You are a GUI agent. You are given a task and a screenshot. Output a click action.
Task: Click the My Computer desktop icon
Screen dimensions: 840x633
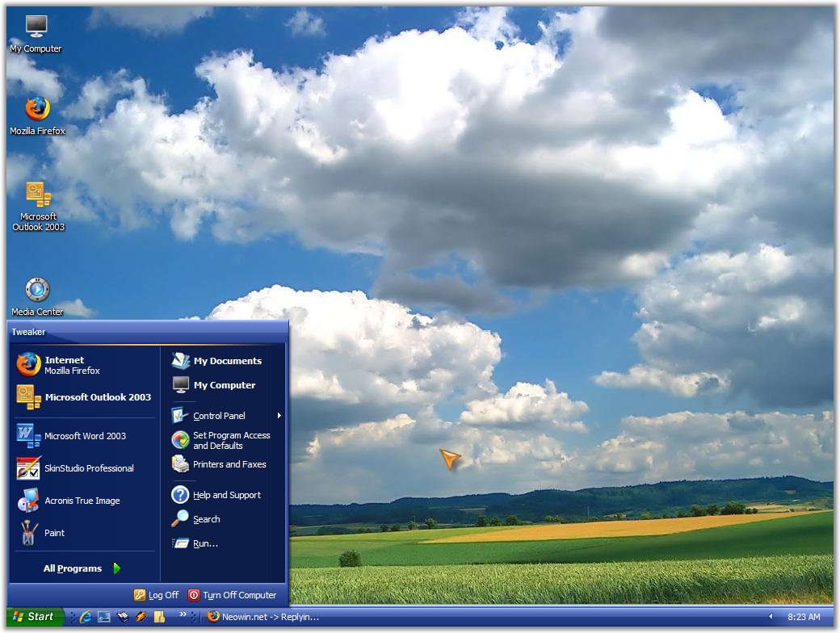[36, 27]
